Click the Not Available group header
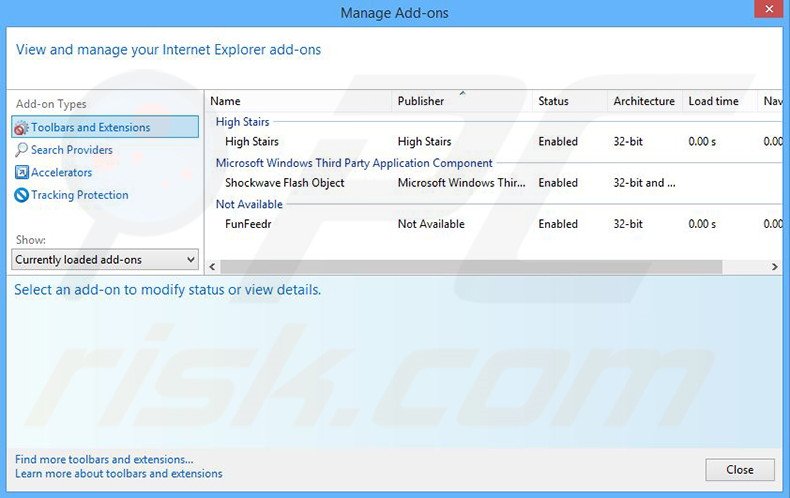790x498 pixels. (249, 204)
